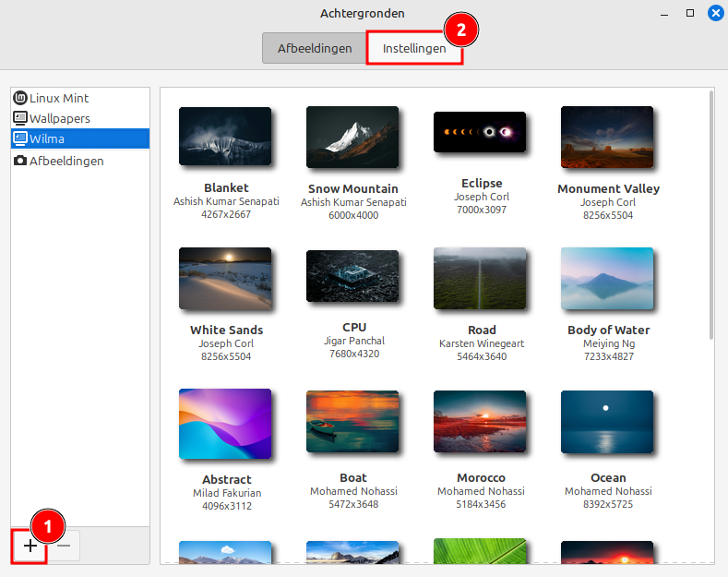Select the Boat wallpaper thumbnail
Image resolution: width=728 pixels, height=577 pixels.
click(352, 421)
